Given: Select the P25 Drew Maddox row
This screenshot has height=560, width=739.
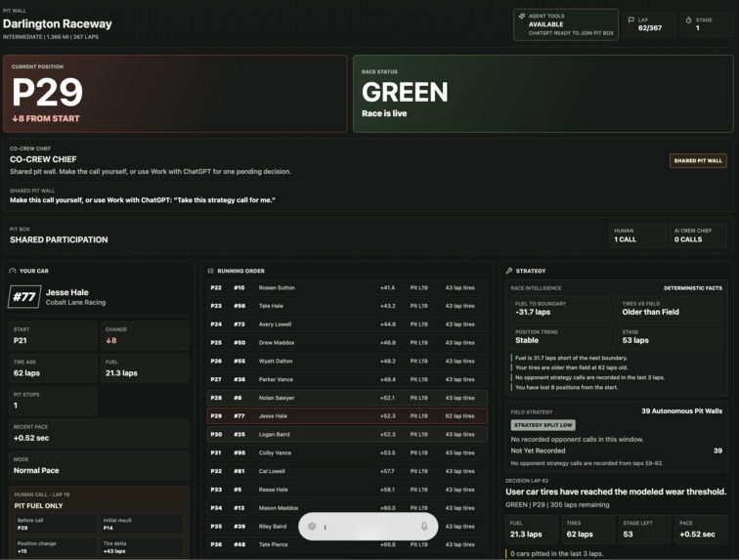Looking at the screenshot, I should tap(347, 343).
